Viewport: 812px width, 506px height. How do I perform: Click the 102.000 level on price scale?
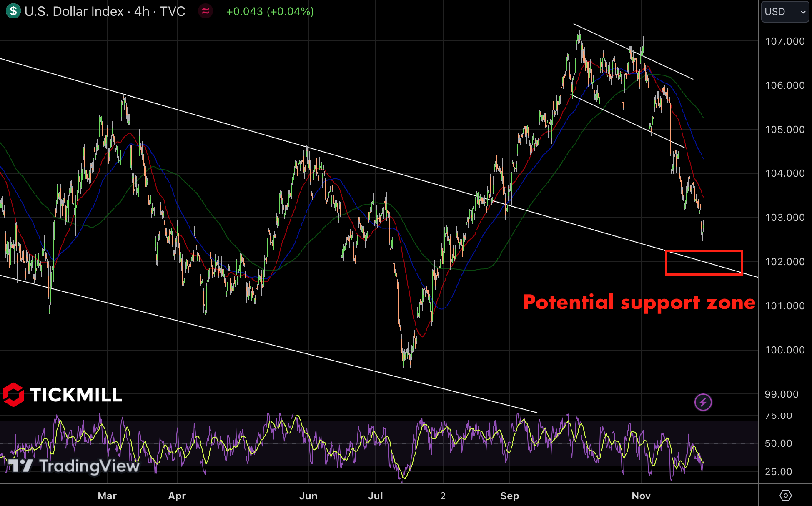tap(784, 262)
